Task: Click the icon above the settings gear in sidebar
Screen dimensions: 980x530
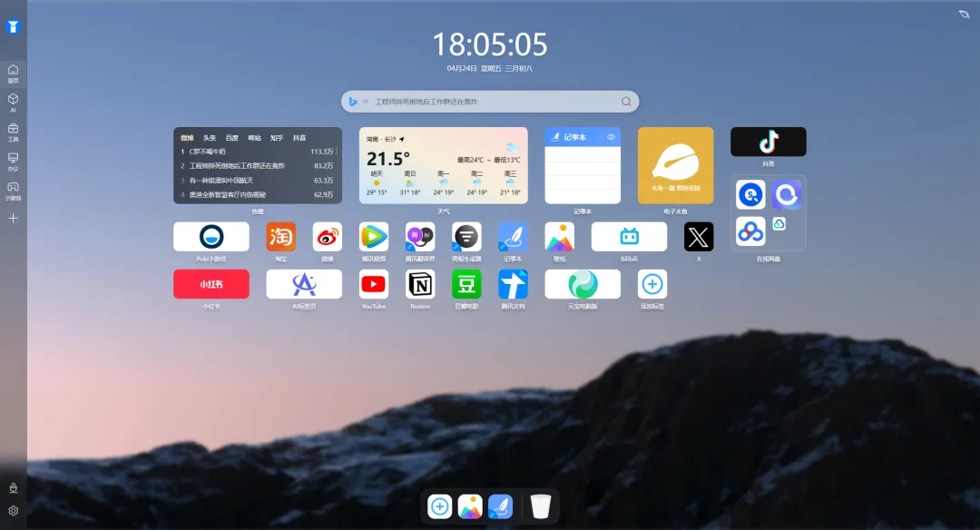Action: coord(13,488)
